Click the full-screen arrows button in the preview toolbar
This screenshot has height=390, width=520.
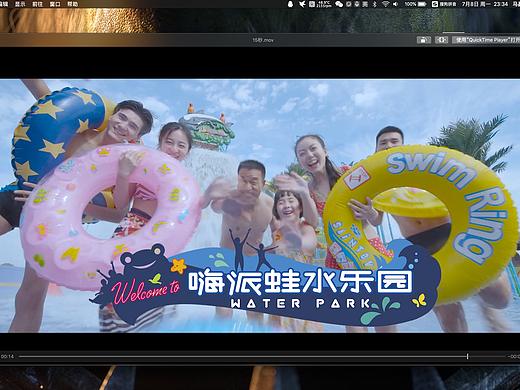pos(441,40)
